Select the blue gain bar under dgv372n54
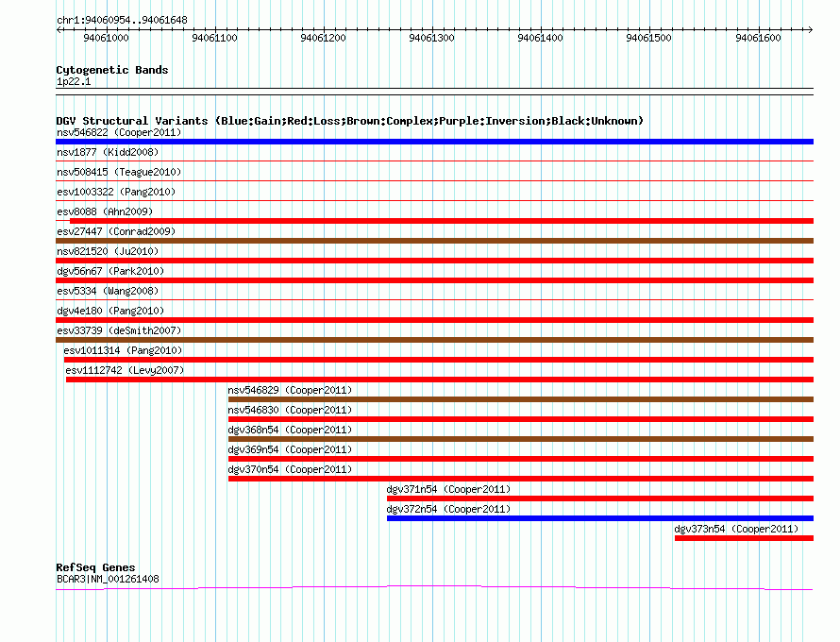 tap(600, 518)
